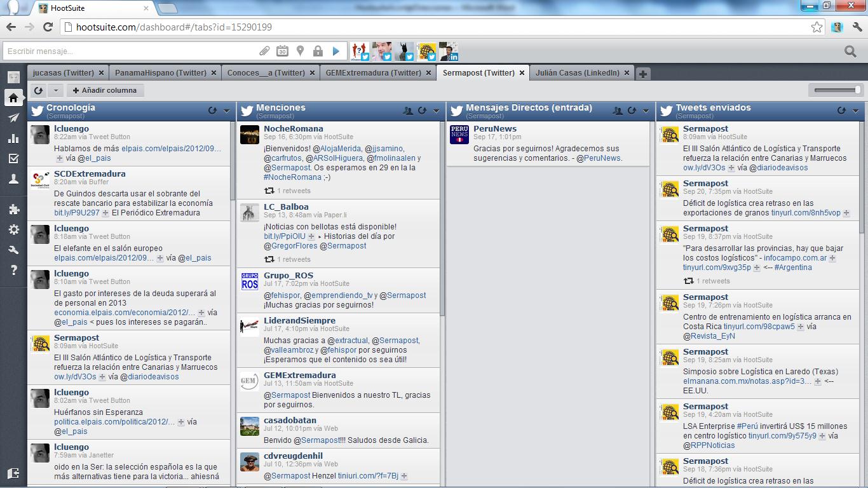Switch to the GEMExtremadura (Twitter) tab

374,73
